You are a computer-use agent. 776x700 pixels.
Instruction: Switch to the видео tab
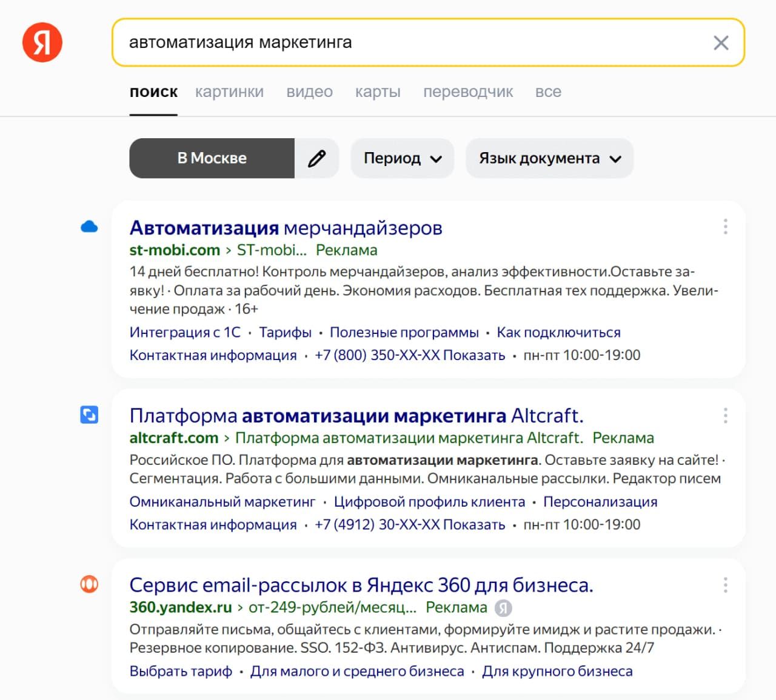(x=309, y=92)
